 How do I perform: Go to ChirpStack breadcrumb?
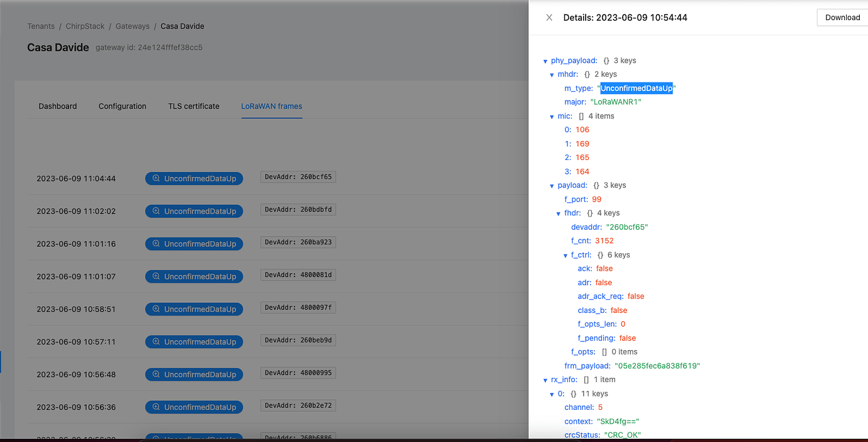86,26
